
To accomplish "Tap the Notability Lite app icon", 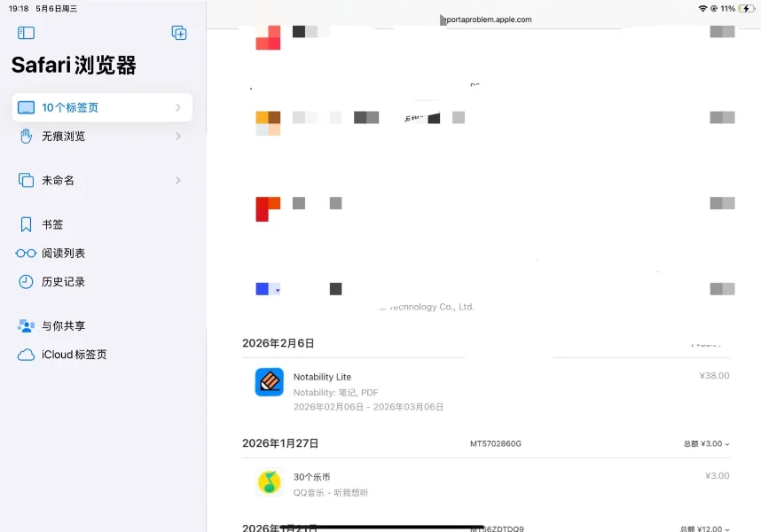I will [270, 382].
